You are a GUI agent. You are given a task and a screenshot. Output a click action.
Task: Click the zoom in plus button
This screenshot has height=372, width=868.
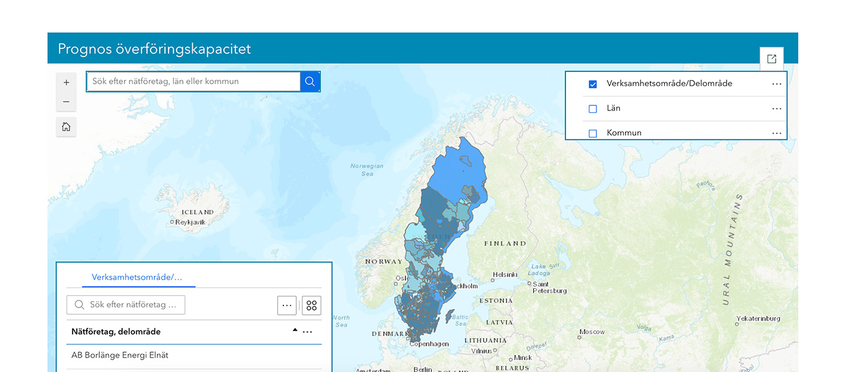66,82
